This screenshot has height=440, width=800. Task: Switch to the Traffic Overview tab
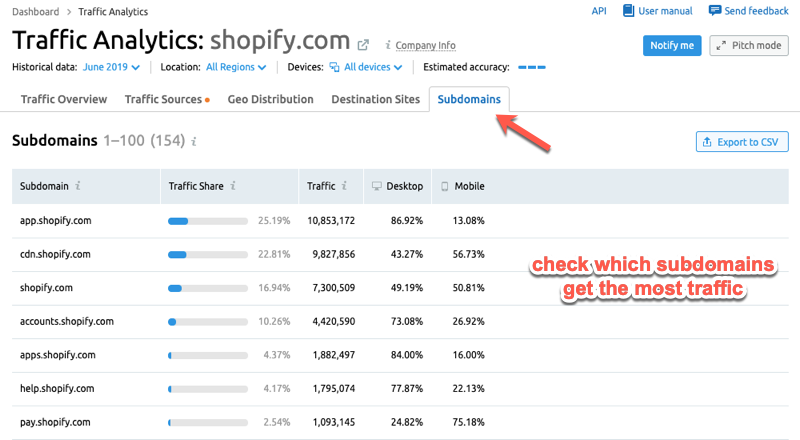click(x=64, y=100)
